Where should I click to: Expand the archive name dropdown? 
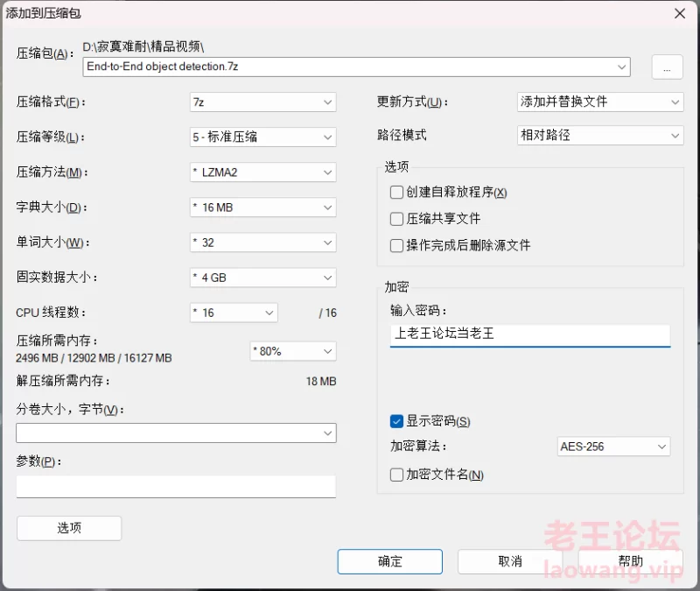coord(621,67)
